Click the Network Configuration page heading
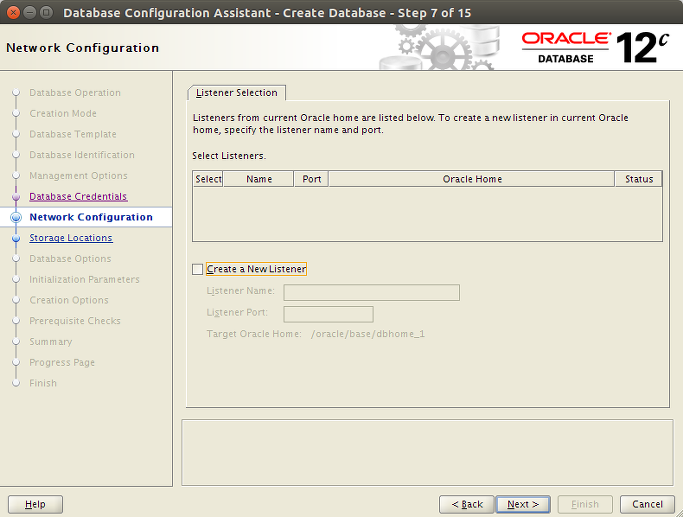The image size is (683, 517). (x=83, y=47)
